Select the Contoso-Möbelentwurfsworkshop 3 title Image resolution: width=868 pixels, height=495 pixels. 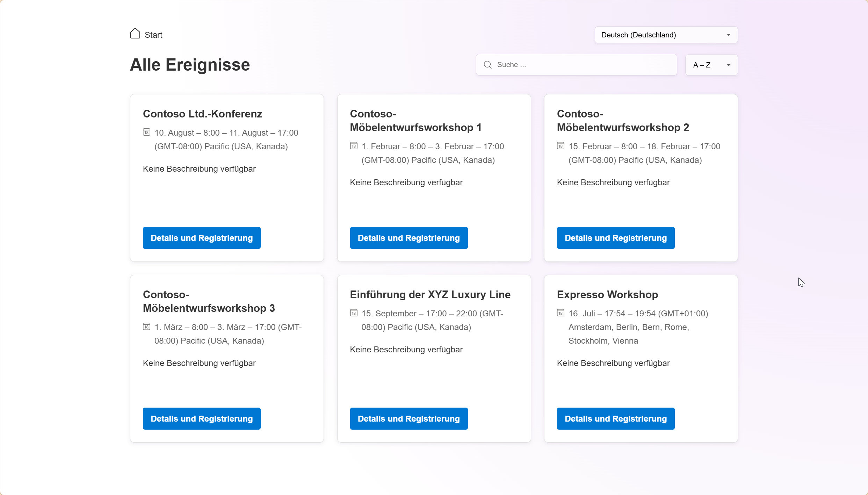209,301
